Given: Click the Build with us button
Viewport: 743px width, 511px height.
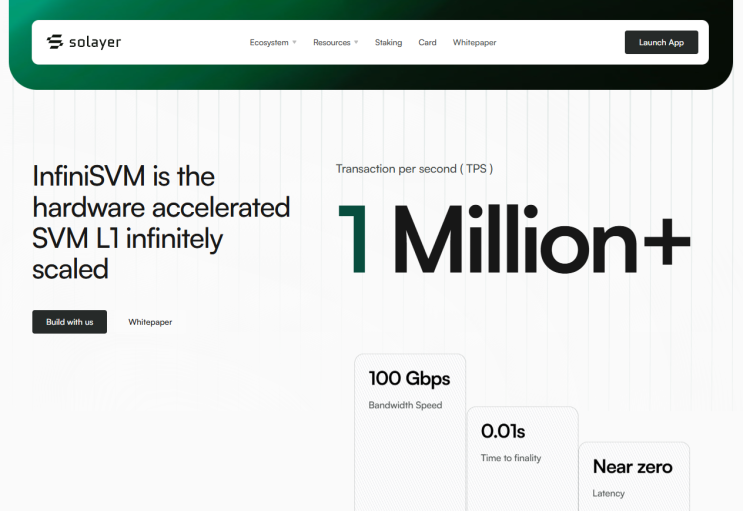Looking at the screenshot, I should 70,322.
